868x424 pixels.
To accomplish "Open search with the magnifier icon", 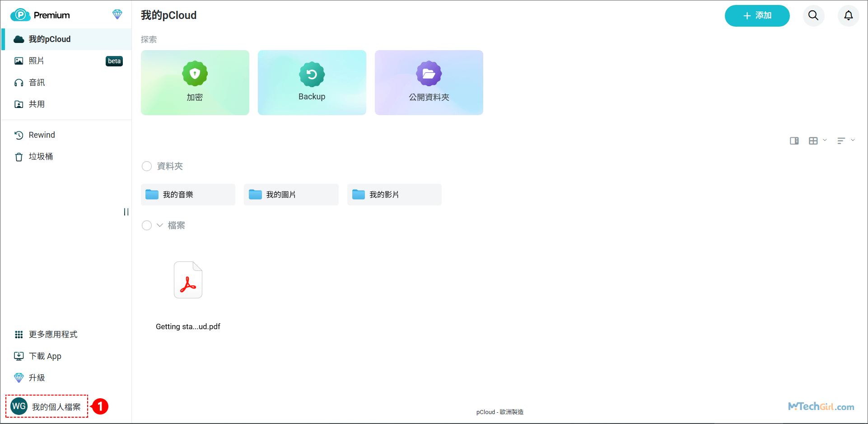I will point(814,16).
